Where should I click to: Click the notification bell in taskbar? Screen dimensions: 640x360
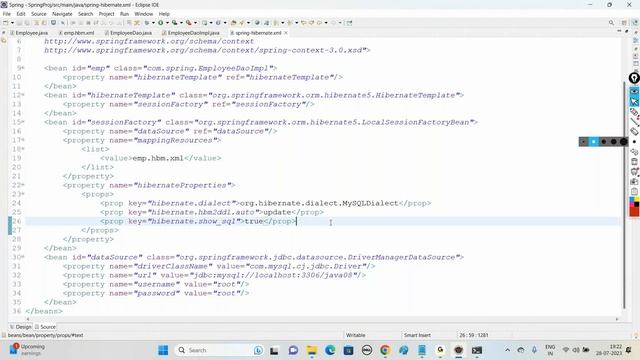pos(629,350)
